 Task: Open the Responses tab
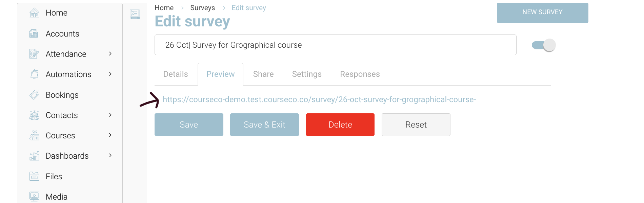coord(360,74)
